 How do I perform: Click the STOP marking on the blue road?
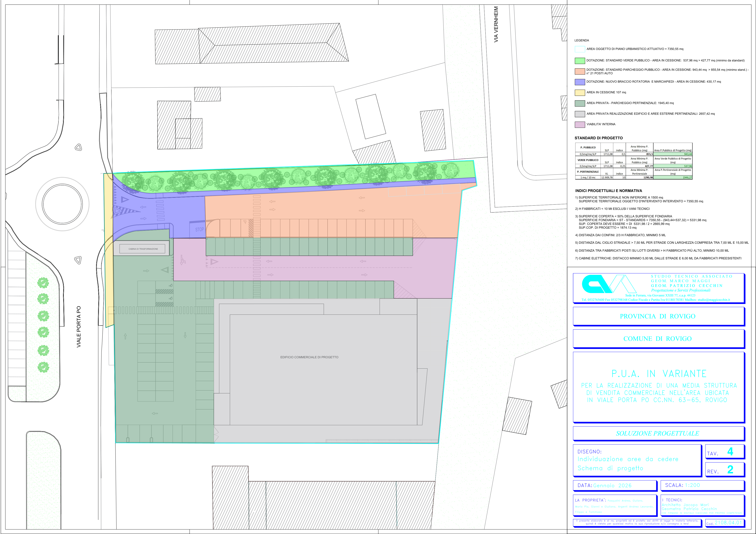(200, 229)
